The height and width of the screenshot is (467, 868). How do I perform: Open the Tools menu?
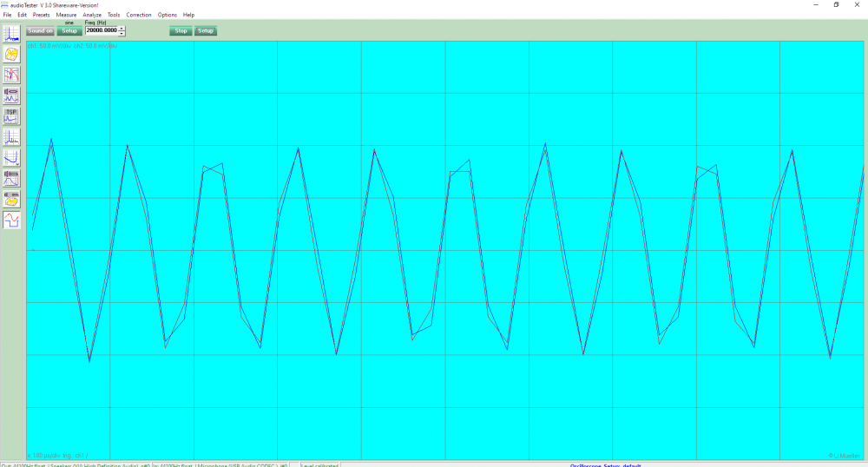pyautogui.click(x=114, y=15)
